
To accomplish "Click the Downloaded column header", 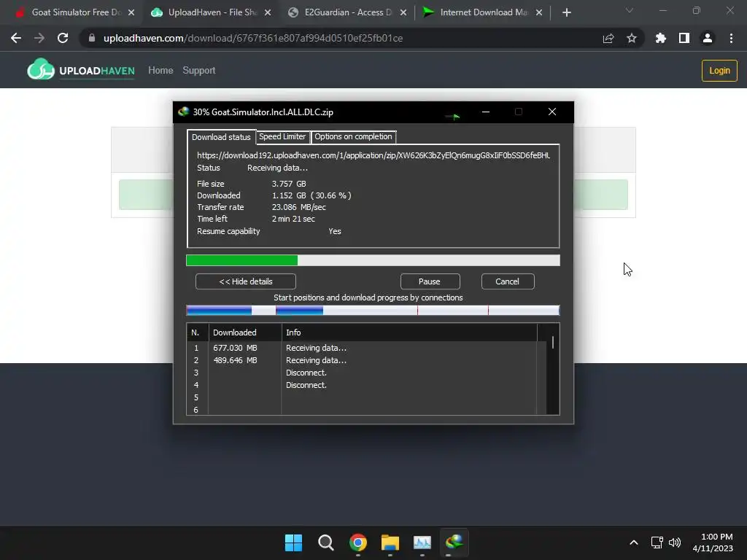I will (x=245, y=332).
